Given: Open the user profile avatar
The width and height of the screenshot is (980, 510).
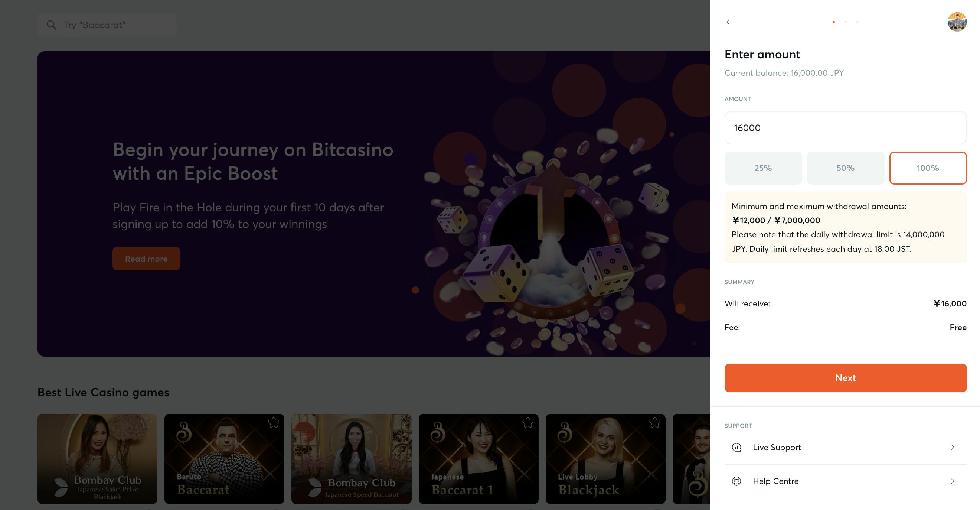Looking at the screenshot, I should click(x=957, y=22).
